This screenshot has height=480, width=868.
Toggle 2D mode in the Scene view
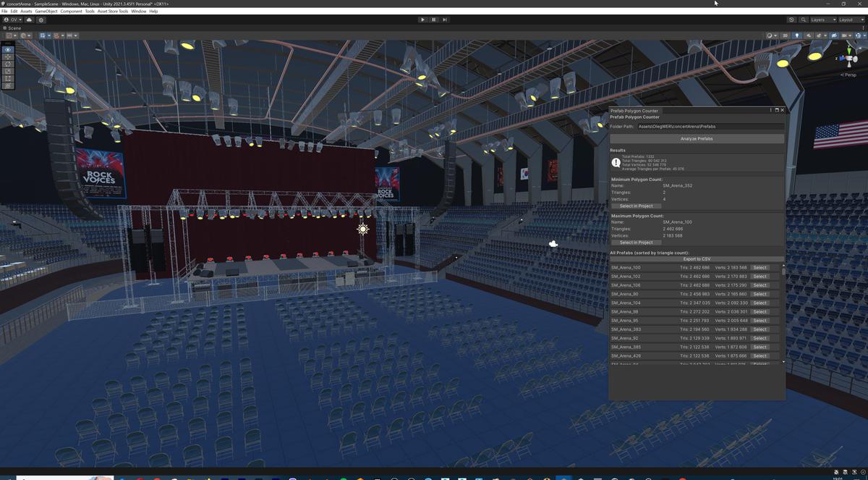pyautogui.click(x=786, y=35)
